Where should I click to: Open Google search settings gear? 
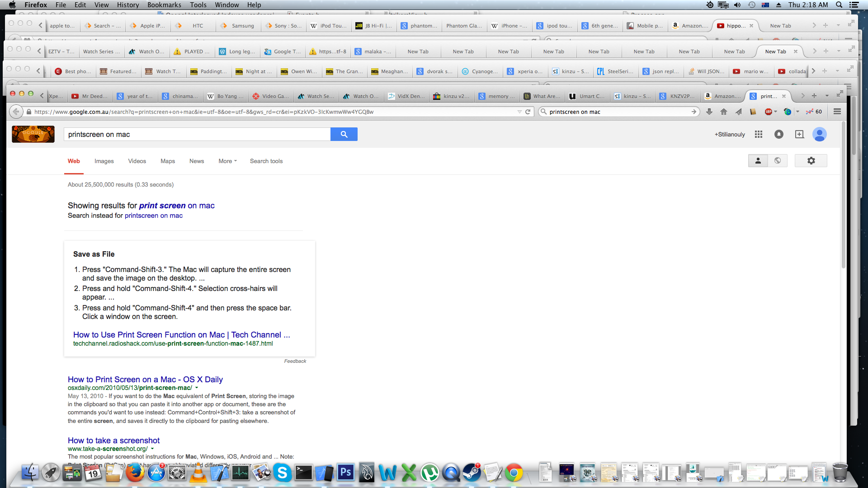(811, 160)
